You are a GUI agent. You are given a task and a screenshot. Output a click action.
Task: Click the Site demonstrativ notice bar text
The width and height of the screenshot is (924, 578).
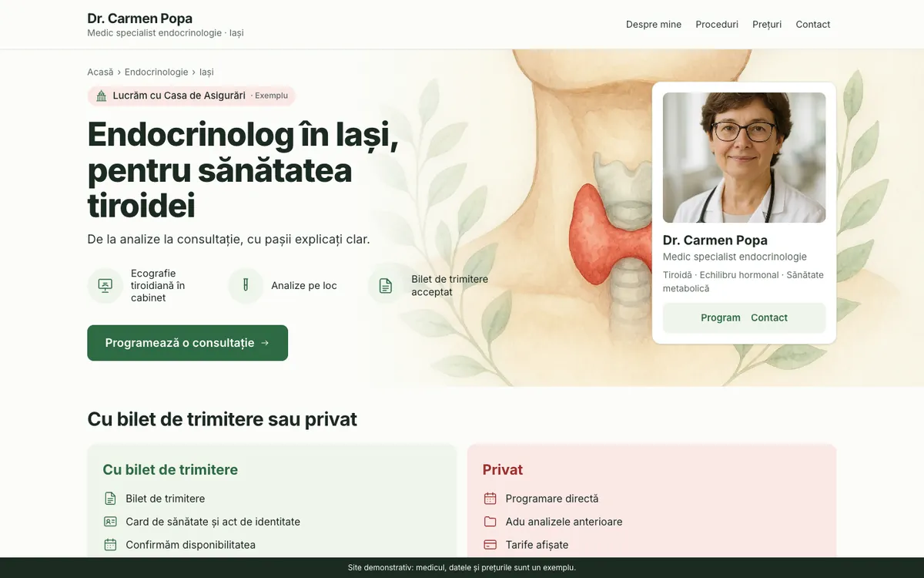pyautogui.click(x=462, y=568)
